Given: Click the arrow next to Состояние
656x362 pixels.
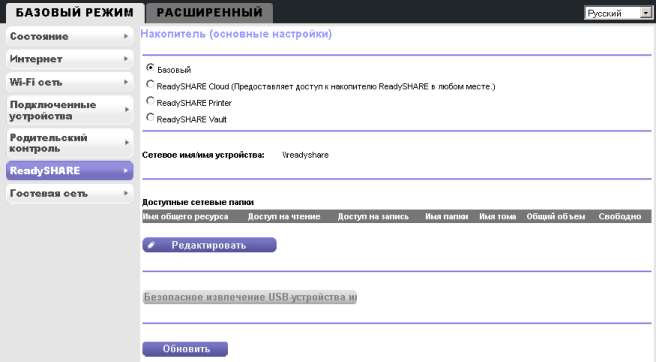Looking at the screenshot, I should (x=126, y=36).
